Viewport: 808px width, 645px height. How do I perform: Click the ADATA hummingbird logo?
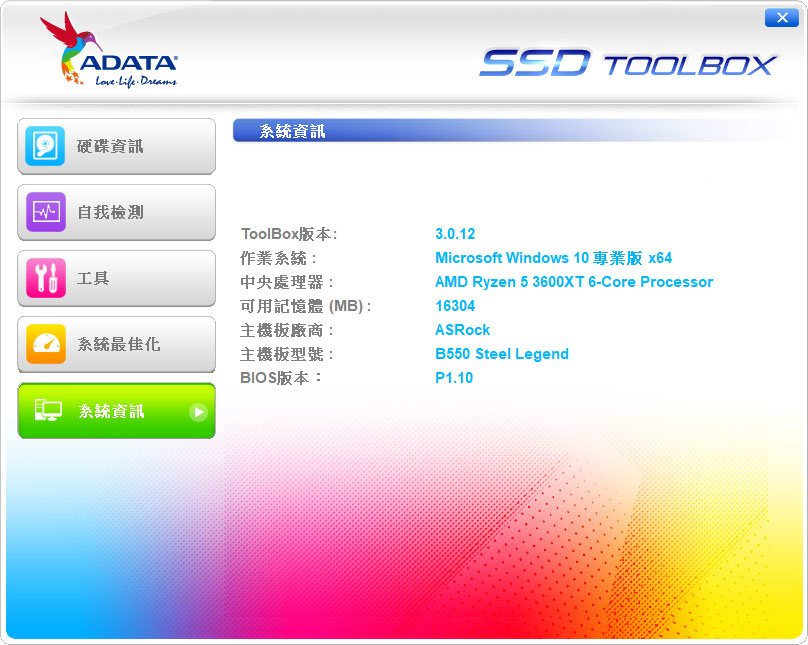click(x=109, y=50)
